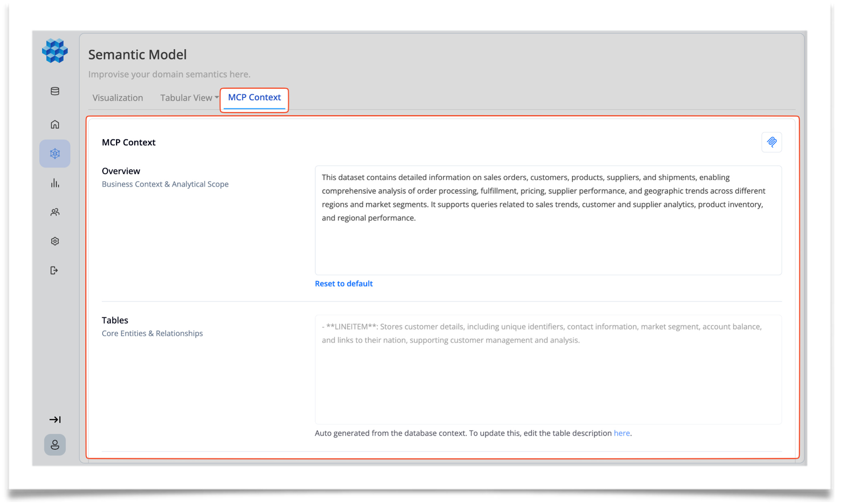841x504 pixels.
Task: Click the blue cubes app logo
Action: coord(55,51)
